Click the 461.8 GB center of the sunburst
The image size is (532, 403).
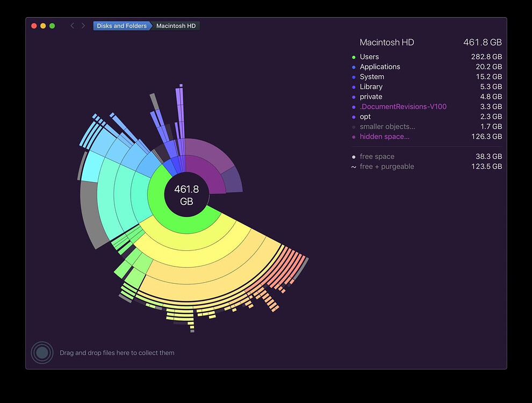click(x=186, y=195)
